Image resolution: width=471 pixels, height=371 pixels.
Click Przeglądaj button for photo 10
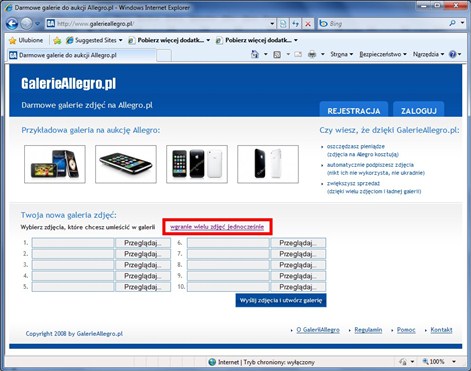point(298,287)
